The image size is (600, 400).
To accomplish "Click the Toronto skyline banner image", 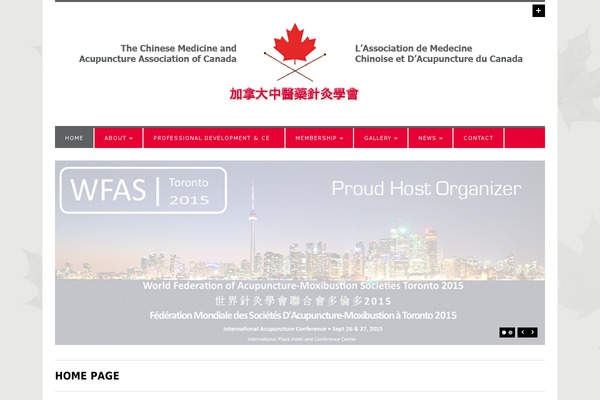I will tap(300, 253).
